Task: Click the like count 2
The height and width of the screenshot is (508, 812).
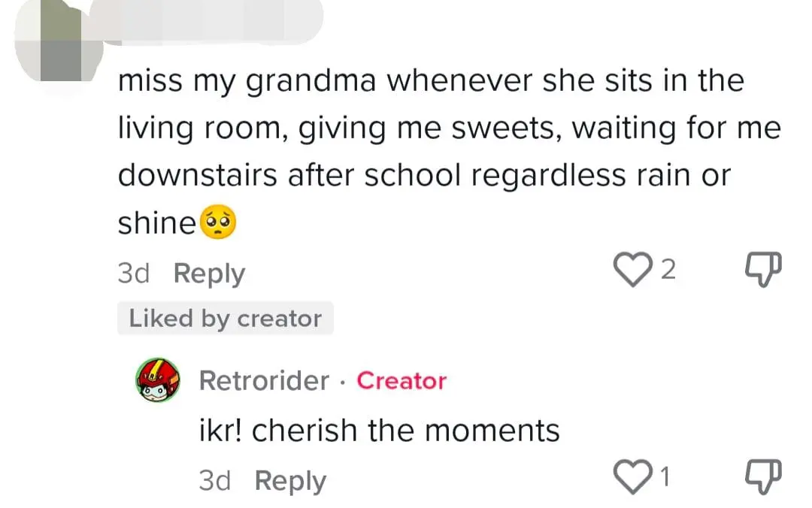Action: [x=668, y=271]
